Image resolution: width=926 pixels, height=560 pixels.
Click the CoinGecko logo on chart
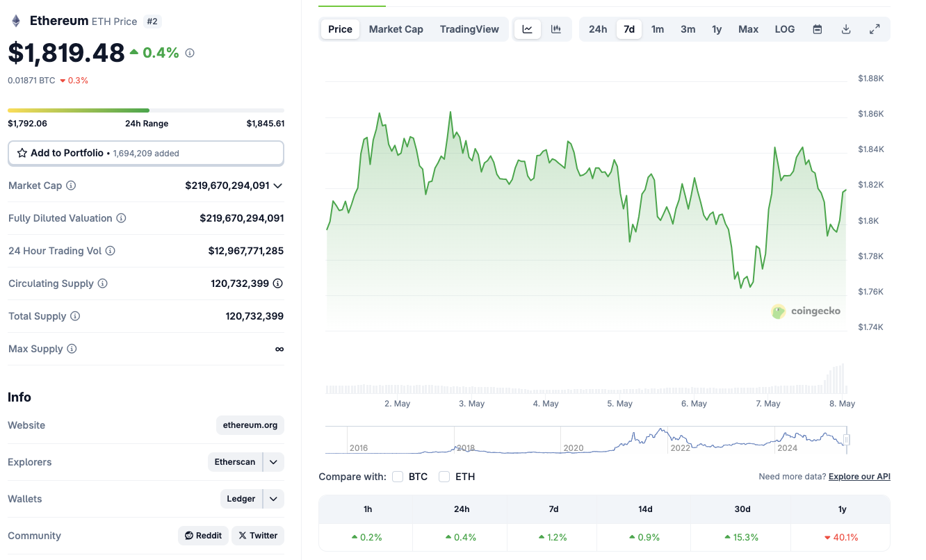coord(806,311)
